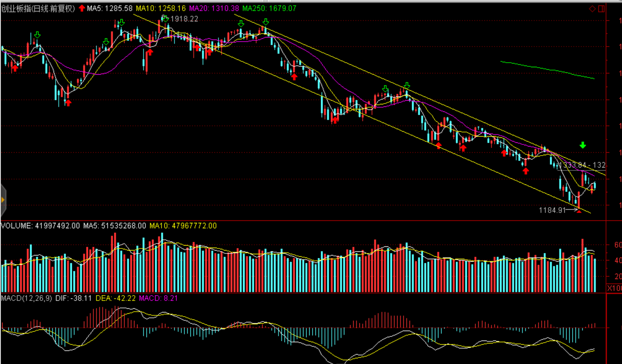Select the yellow MA10 indicator label
The image size is (622, 364).
161,8
